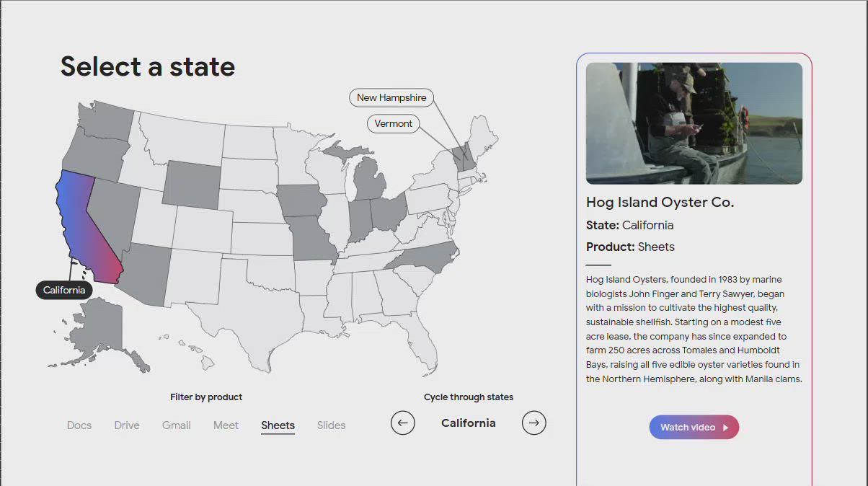Viewport: 868px width, 486px height.
Task: Click the New Hampshire map label
Action: (391, 97)
